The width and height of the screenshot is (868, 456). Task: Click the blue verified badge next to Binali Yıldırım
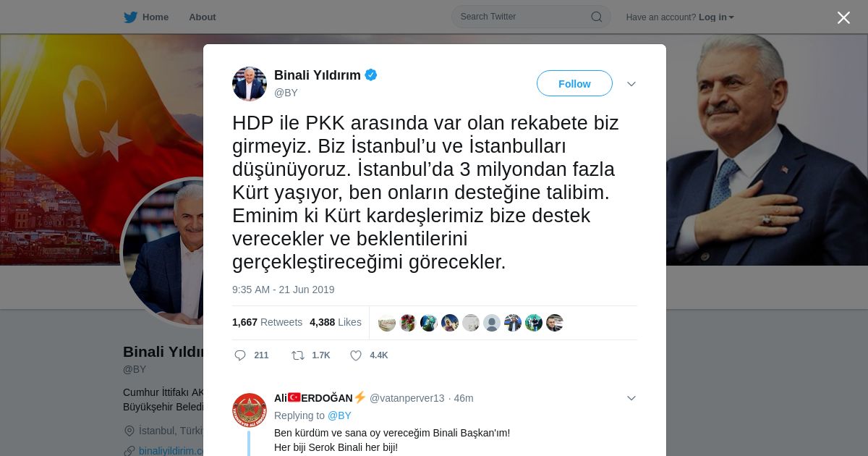point(371,75)
